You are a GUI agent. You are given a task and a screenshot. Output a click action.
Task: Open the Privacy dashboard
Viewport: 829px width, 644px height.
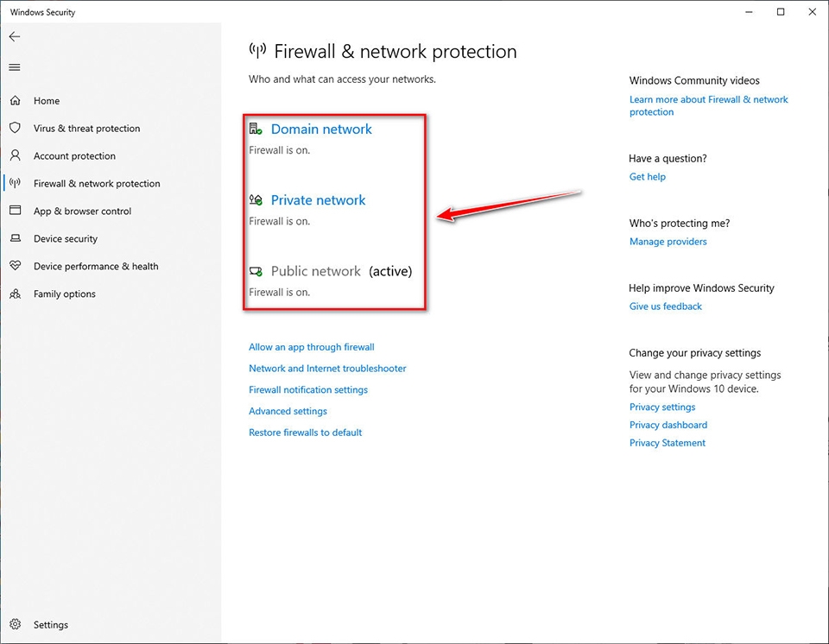(668, 425)
